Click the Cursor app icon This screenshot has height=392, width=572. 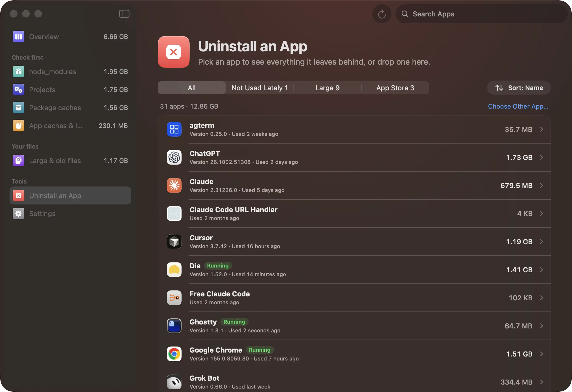pyautogui.click(x=174, y=242)
